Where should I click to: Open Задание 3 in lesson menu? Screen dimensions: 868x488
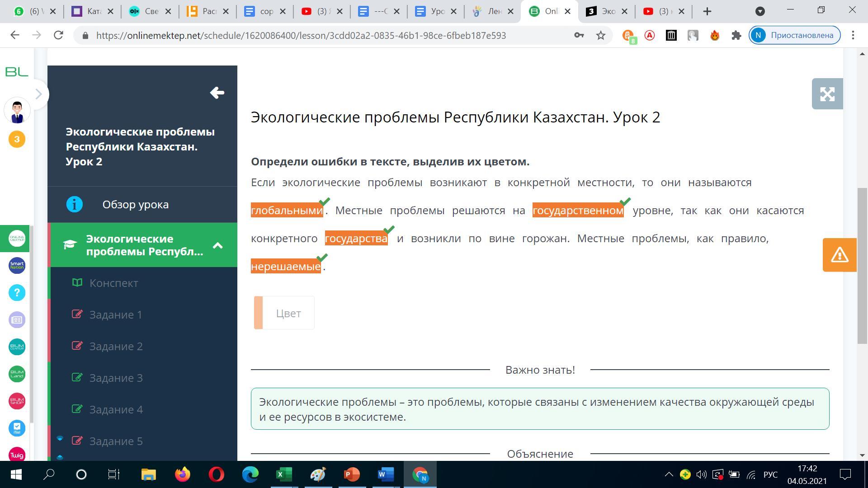tap(116, 378)
